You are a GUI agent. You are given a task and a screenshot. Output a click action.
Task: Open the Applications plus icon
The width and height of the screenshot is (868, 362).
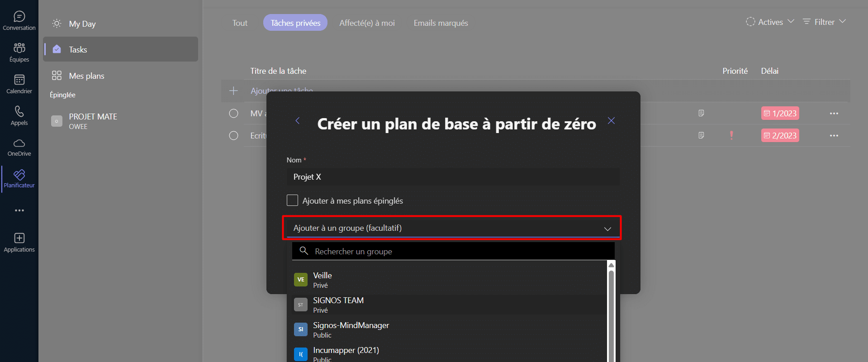pyautogui.click(x=19, y=243)
